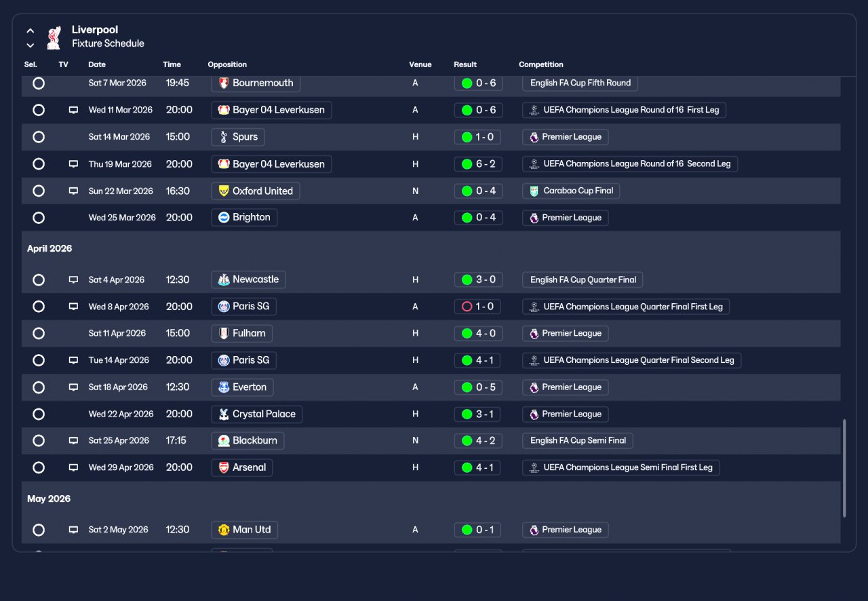Sort by the Time column header
868x601 pixels.
(x=172, y=64)
